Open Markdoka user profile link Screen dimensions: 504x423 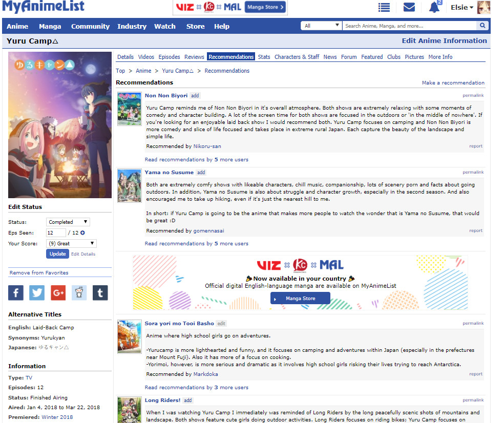point(205,374)
